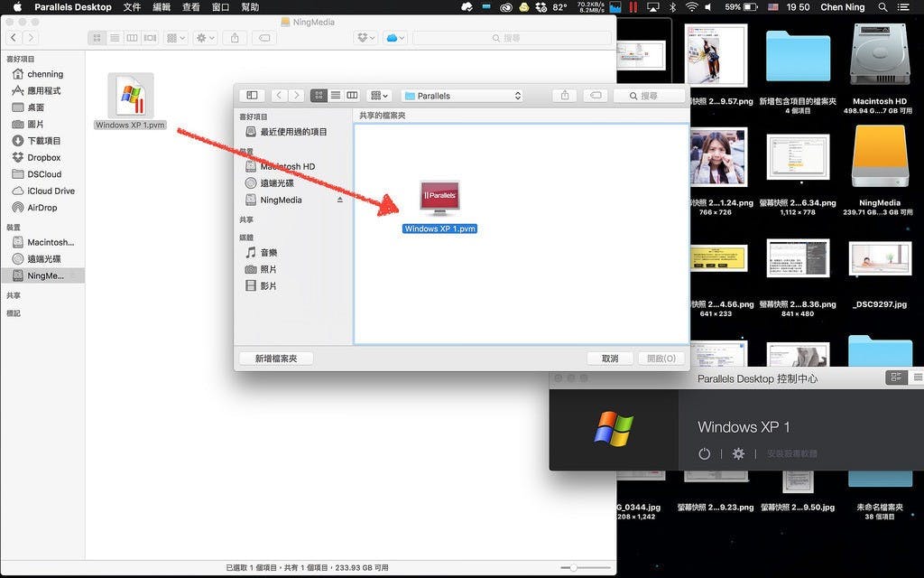Click the Parallels red bars menu bar icon
Screen dimensions: 924x578
pyautogui.click(x=633, y=7)
